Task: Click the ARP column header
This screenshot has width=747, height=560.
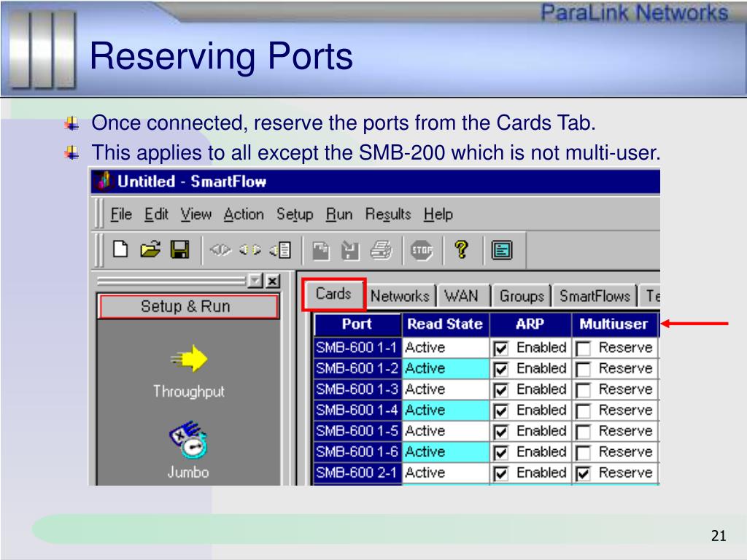Action: [530, 324]
